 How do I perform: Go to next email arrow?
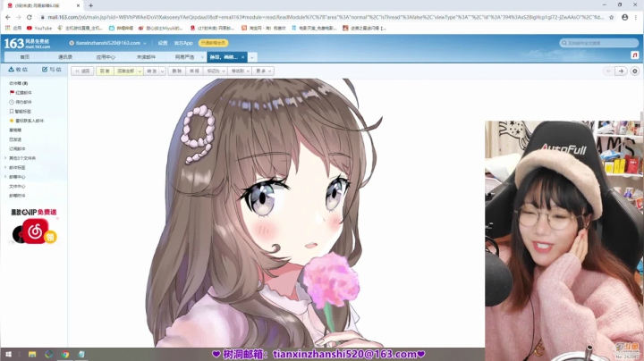pos(621,71)
